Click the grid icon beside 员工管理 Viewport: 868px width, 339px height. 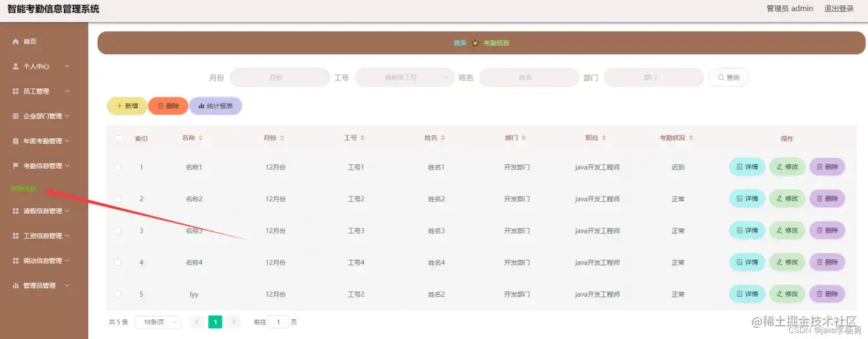(16, 92)
